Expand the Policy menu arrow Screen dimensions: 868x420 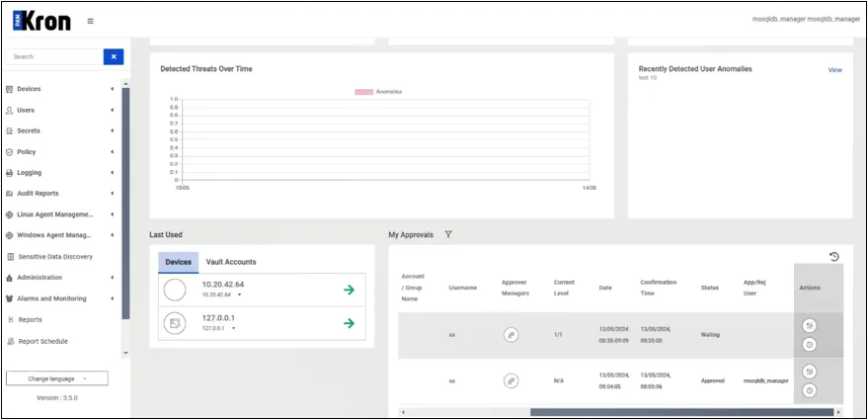[x=112, y=152]
